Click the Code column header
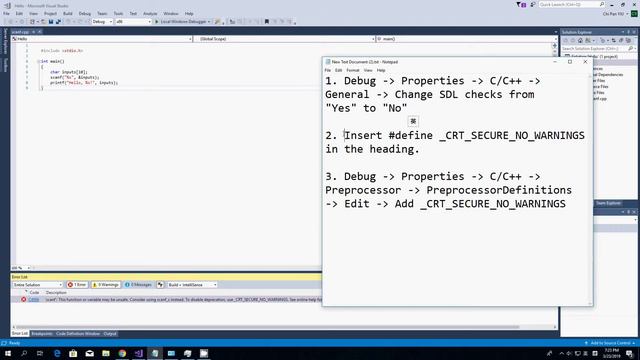640x360 pixels. (x=34, y=292)
